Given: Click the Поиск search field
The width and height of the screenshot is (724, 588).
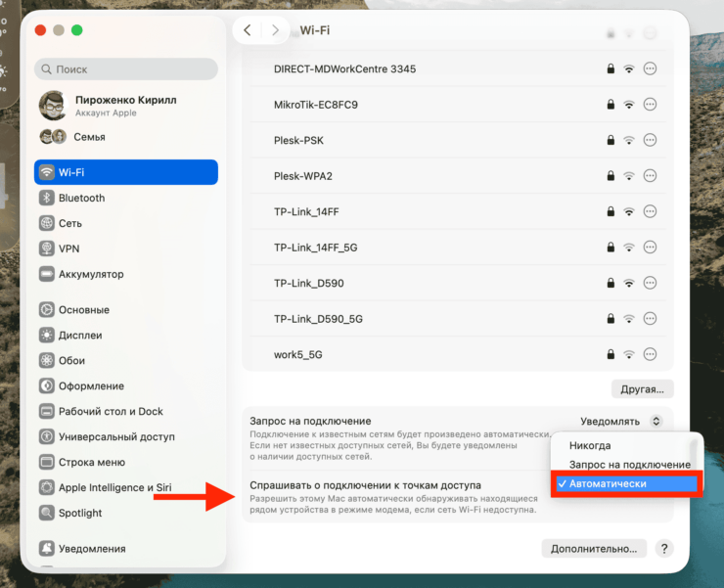Looking at the screenshot, I should [x=125, y=69].
